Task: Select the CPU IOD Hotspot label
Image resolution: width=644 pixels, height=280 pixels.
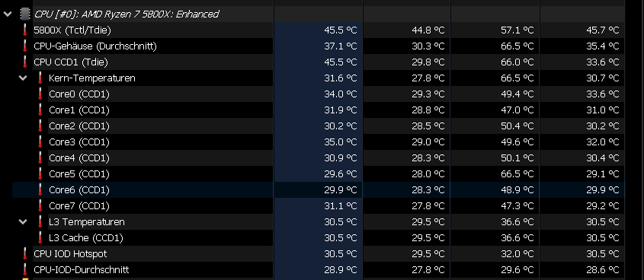Action: [70, 254]
